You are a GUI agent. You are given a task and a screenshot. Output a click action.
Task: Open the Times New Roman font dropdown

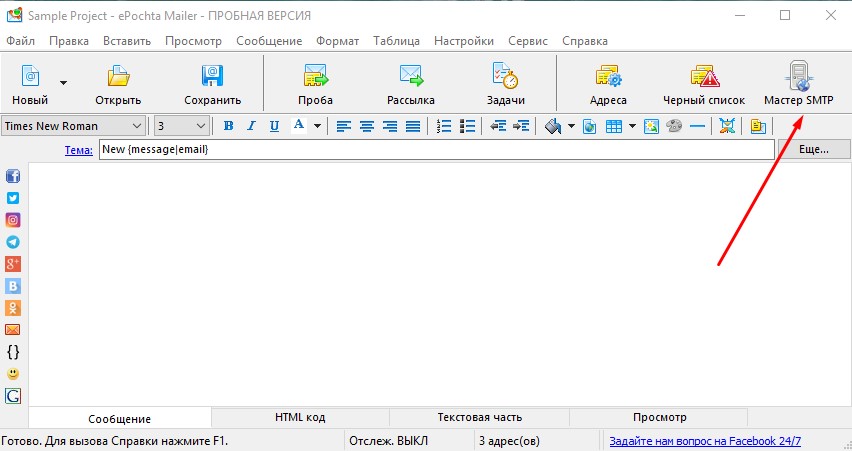(74, 126)
